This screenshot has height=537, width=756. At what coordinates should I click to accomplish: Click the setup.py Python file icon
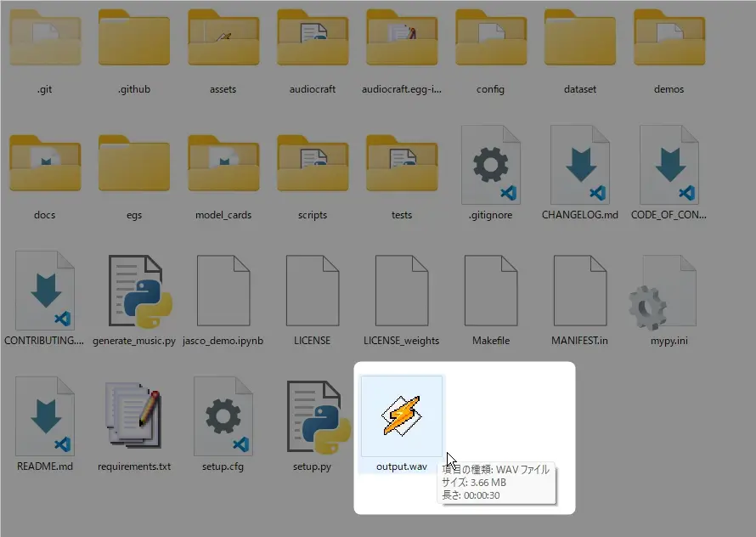pyautogui.click(x=313, y=418)
